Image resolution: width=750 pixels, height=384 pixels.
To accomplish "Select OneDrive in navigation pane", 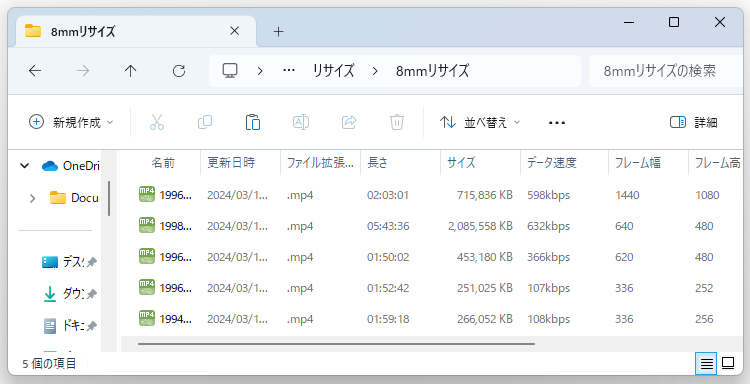I will pyautogui.click(x=71, y=166).
